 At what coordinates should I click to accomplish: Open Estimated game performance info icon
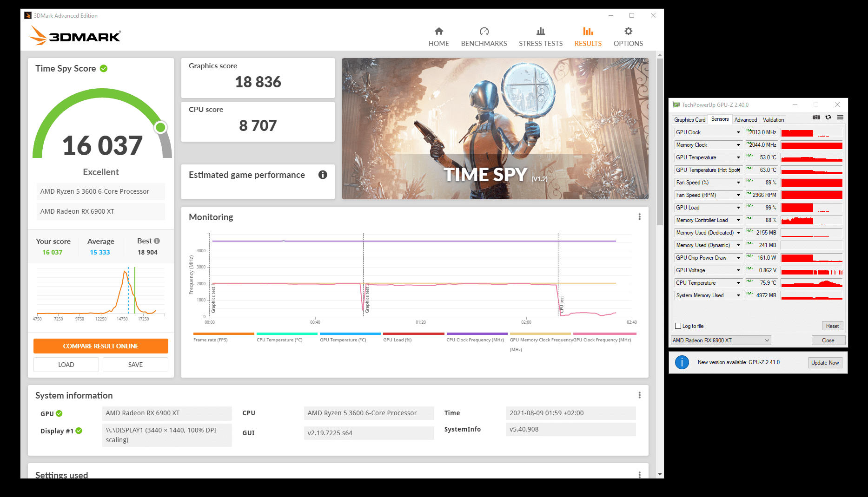(323, 175)
